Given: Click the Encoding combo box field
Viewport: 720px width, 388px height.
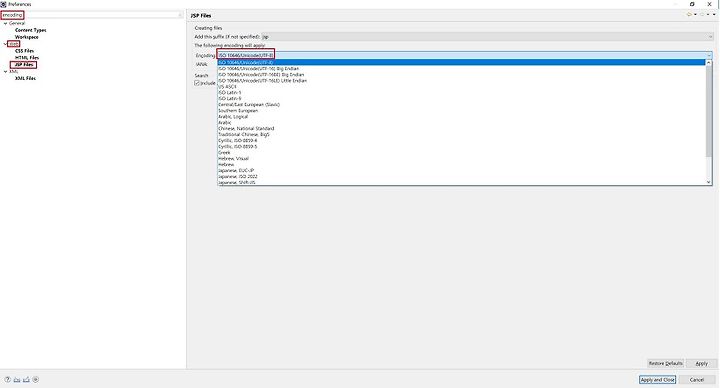Looking at the screenshot, I should (x=464, y=55).
